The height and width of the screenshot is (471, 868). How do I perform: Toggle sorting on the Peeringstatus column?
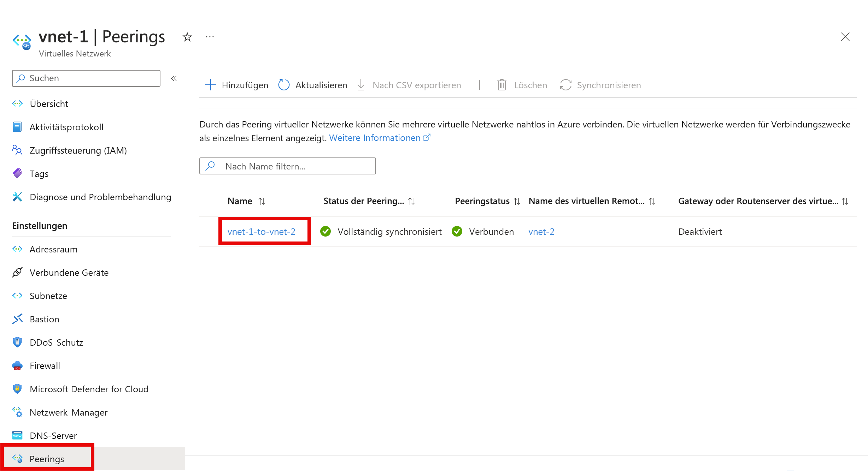[517, 201]
